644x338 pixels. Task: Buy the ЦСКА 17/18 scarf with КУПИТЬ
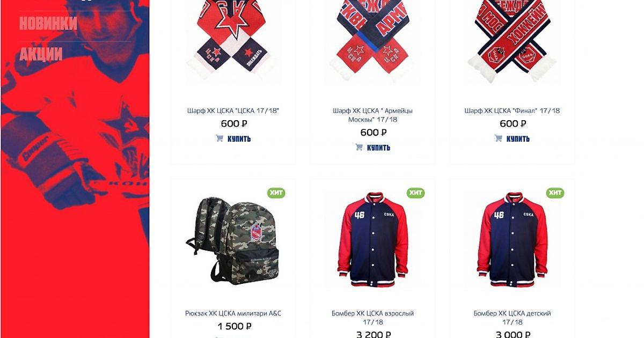[x=239, y=138]
